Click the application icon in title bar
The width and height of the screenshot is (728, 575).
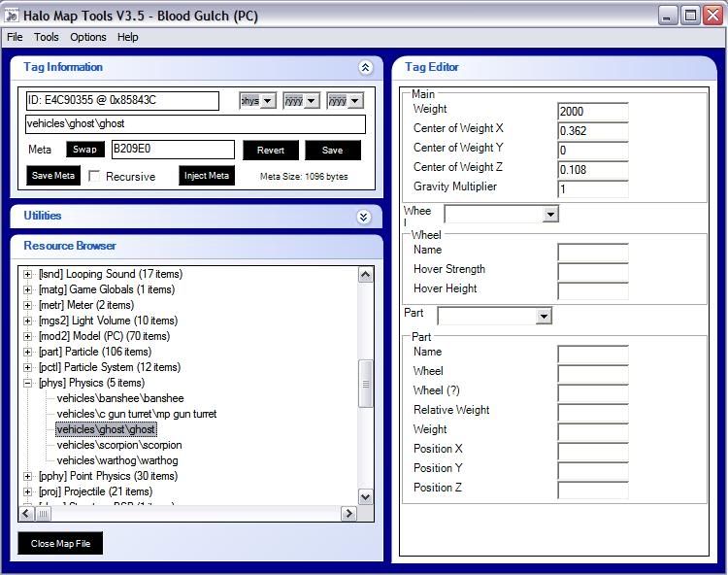[12, 16]
